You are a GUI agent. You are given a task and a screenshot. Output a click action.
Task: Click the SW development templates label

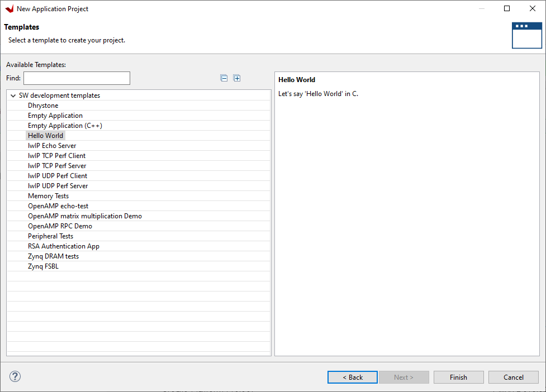60,95
